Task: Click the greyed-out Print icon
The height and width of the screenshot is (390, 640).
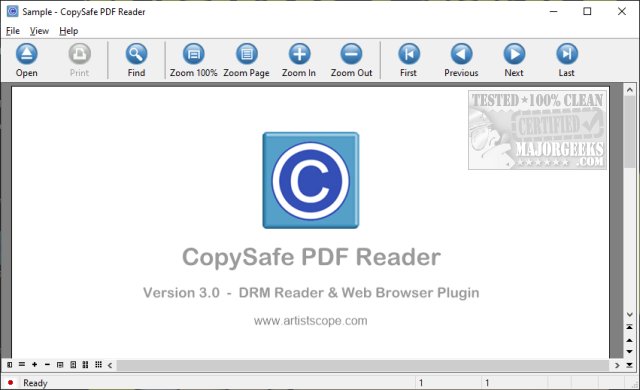Action: [x=79, y=54]
